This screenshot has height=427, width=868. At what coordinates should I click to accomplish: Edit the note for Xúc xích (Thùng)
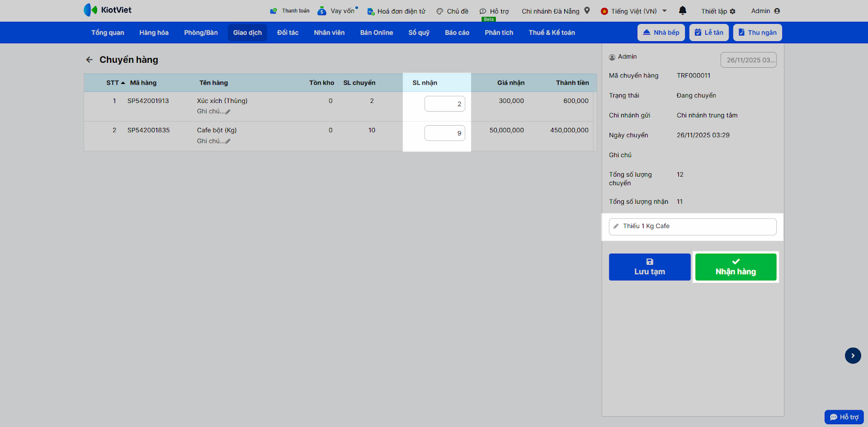(214, 112)
